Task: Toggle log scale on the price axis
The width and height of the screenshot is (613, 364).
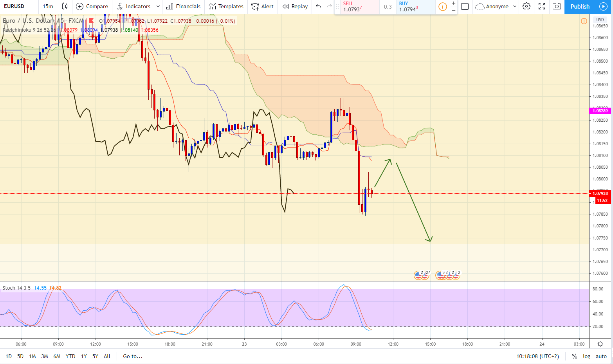Action: pyautogui.click(x=586, y=356)
